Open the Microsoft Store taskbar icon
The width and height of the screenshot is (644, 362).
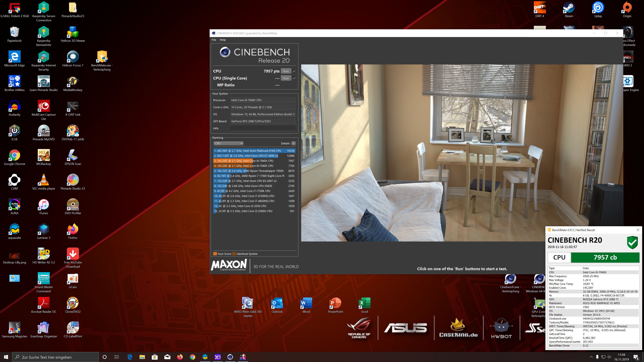pos(154,357)
